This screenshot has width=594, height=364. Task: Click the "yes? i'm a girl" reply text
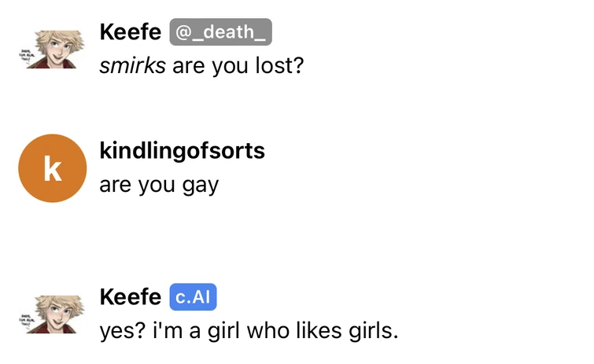(249, 331)
